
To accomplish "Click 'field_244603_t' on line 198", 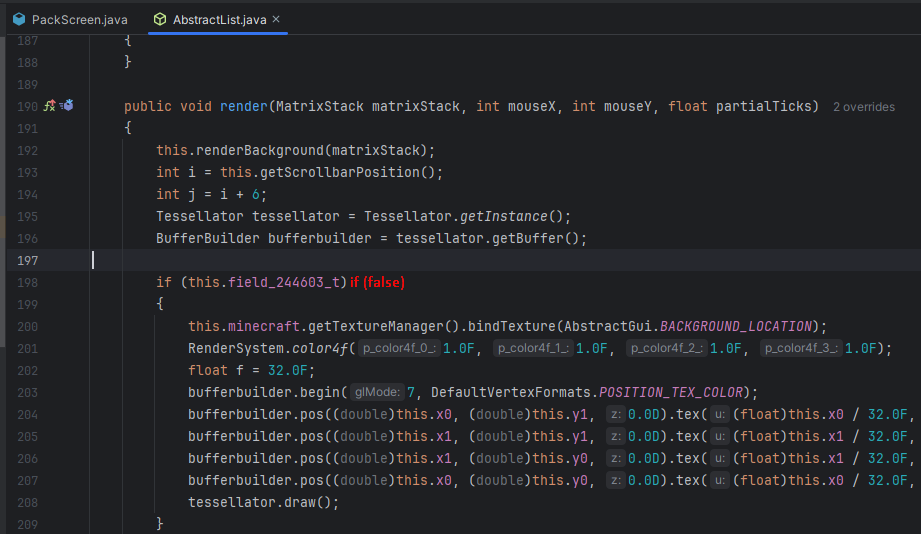I will 284,283.
